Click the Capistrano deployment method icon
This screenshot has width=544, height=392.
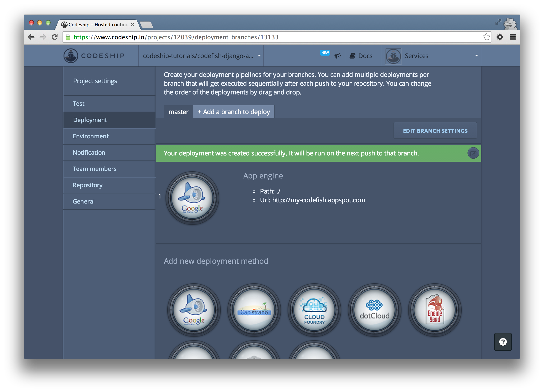[x=254, y=310]
